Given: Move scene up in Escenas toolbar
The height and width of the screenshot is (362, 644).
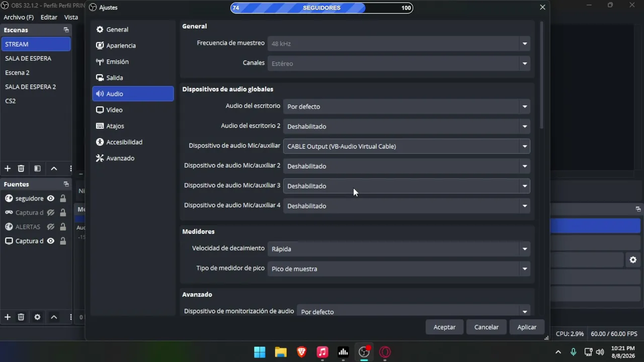Looking at the screenshot, I should 54,168.
